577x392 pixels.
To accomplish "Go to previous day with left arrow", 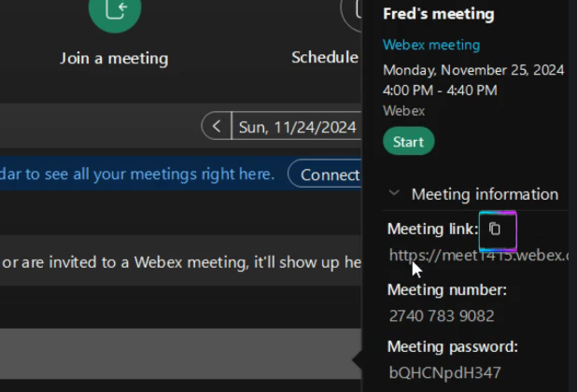I will tap(217, 126).
